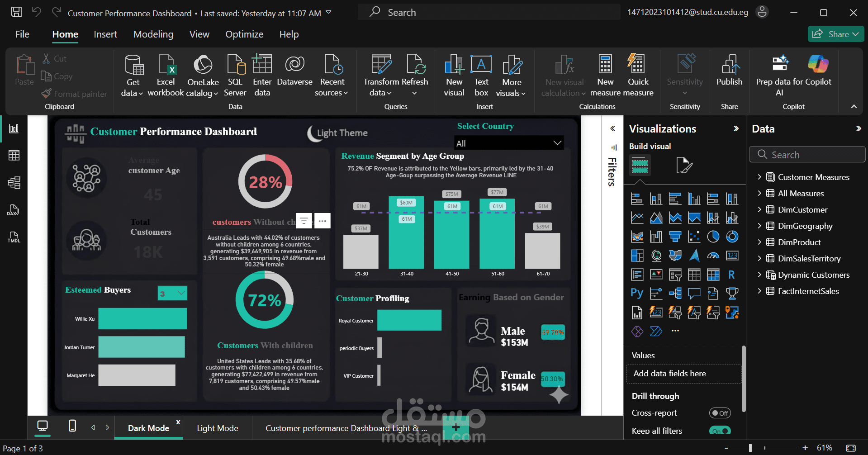Image resolution: width=868 pixels, height=455 pixels.
Task: Open Enter data table dialog
Action: (262, 75)
